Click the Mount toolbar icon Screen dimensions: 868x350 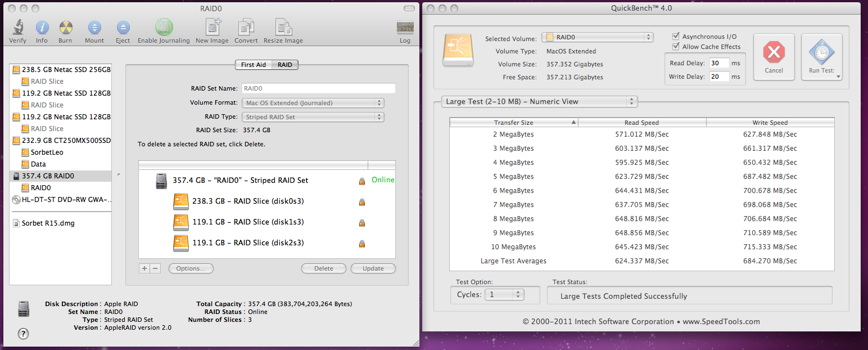pyautogui.click(x=94, y=27)
